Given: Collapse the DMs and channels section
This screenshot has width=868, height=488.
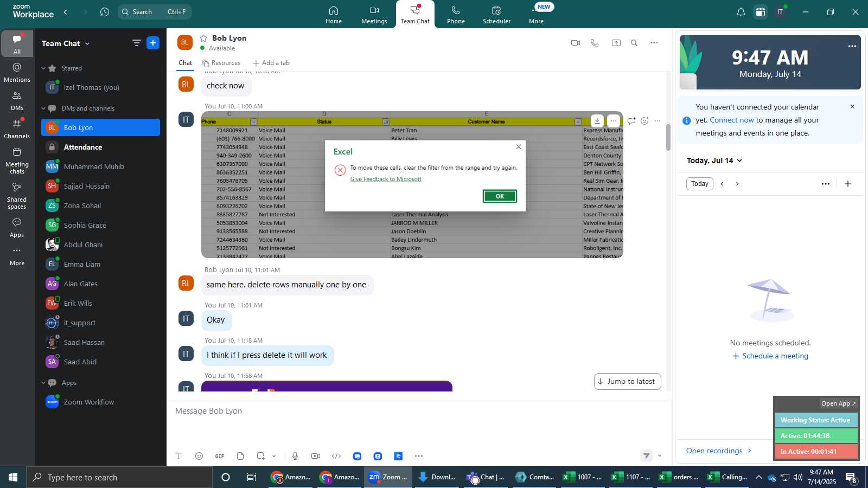Looking at the screenshot, I should [x=43, y=108].
